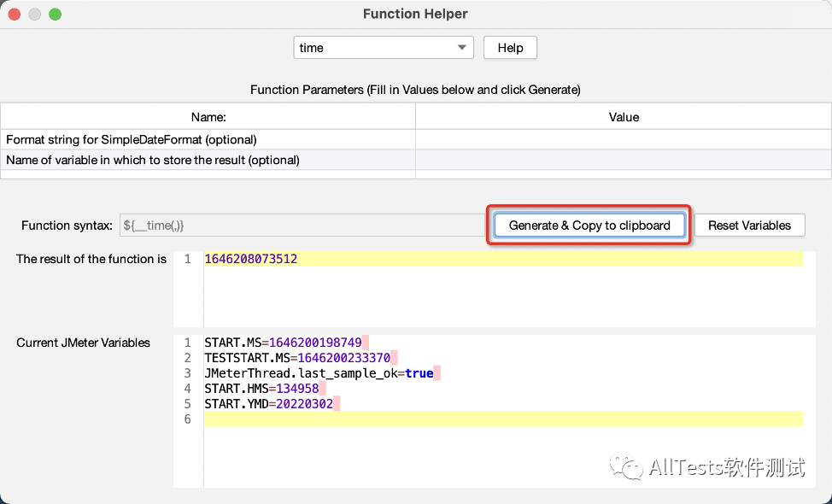Select the Format string value cell
This screenshot has height=504, width=832.
tap(624, 139)
